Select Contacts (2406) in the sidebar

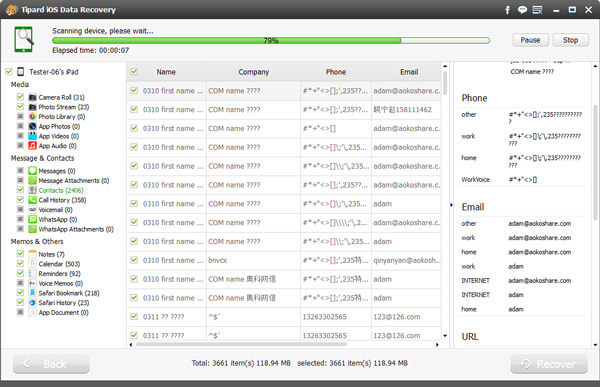pos(61,190)
